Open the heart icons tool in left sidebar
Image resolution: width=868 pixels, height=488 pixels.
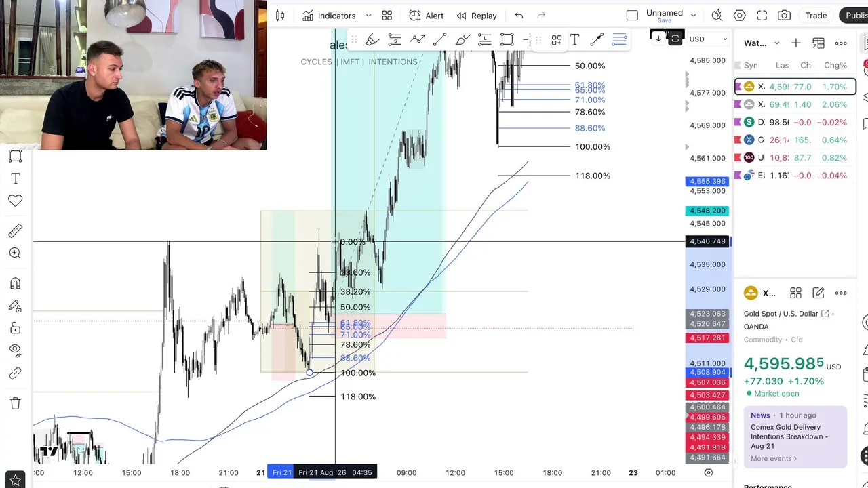15,201
